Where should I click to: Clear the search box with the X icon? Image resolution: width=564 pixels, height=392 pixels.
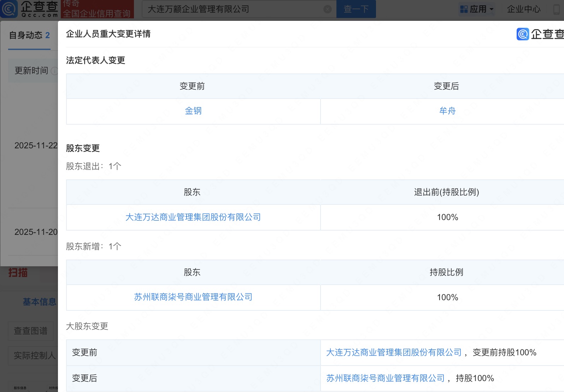pyautogui.click(x=328, y=9)
